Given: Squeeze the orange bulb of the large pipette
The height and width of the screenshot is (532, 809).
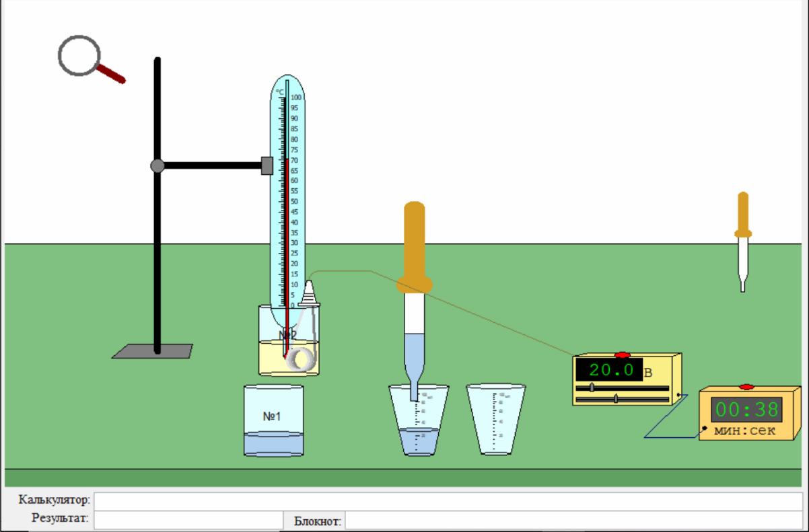Looking at the screenshot, I should 415,248.
